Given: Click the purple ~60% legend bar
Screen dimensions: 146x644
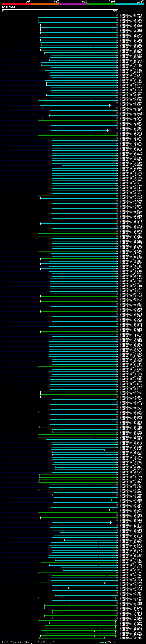Looking at the screenshot, I should click(73, 4).
